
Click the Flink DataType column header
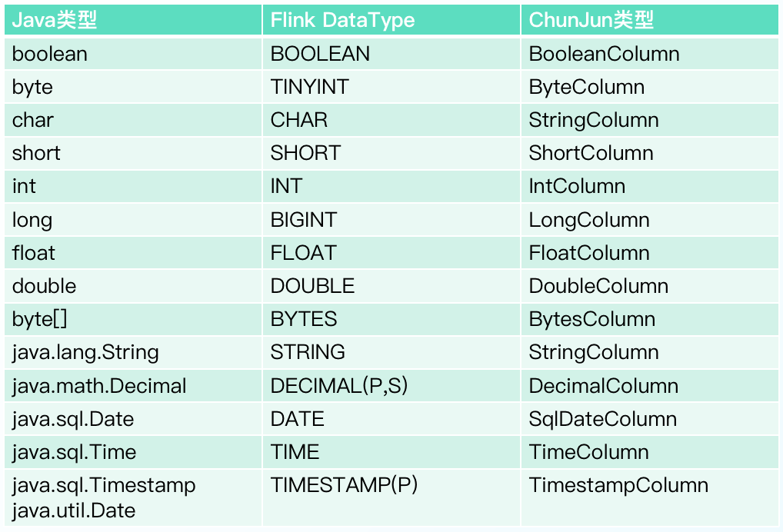tap(342, 21)
